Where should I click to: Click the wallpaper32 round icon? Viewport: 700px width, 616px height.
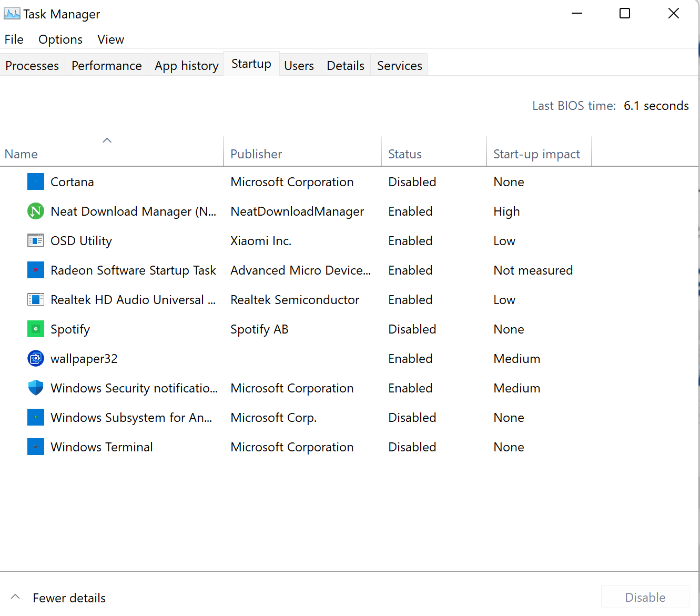point(36,359)
